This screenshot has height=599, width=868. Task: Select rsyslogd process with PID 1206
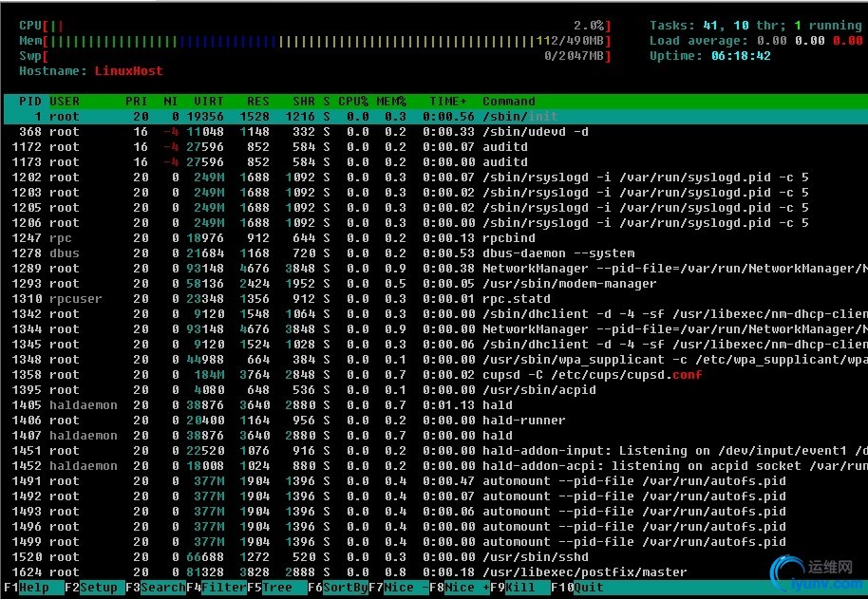tap(436, 223)
